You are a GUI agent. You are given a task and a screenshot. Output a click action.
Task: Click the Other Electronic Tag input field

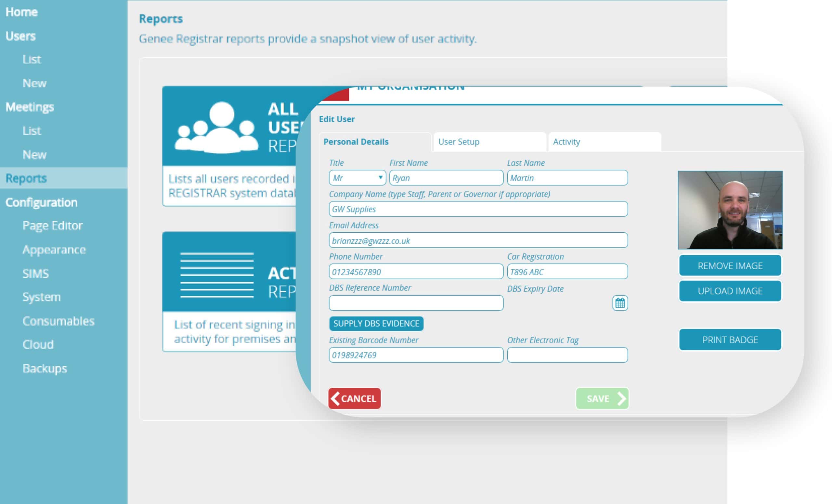click(567, 355)
